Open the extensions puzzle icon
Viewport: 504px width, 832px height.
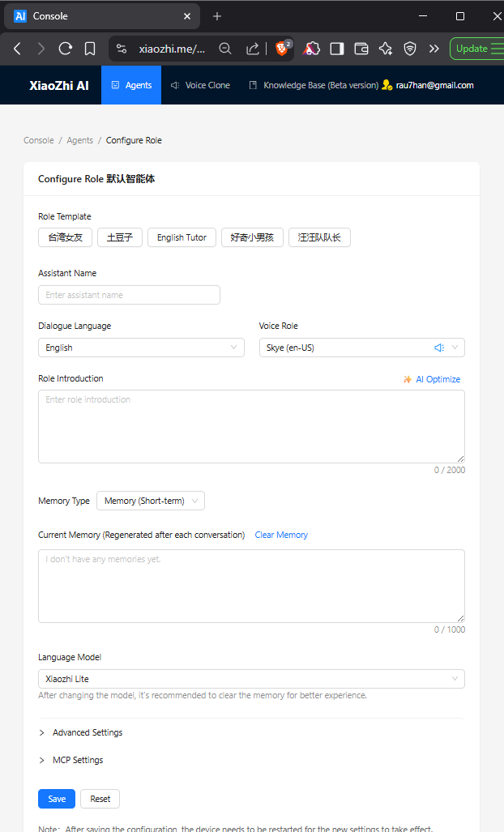tap(311, 49)
